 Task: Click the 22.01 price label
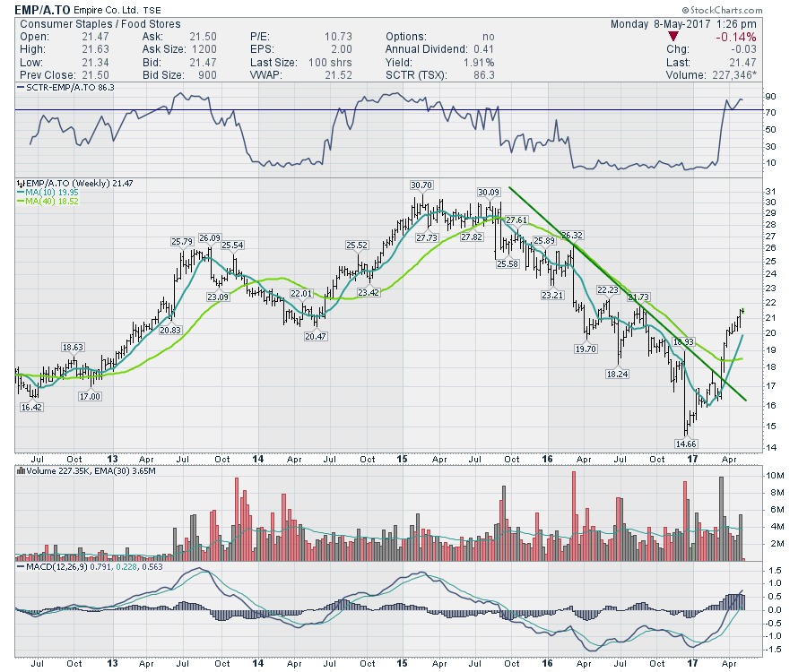[x=301, y=294]
